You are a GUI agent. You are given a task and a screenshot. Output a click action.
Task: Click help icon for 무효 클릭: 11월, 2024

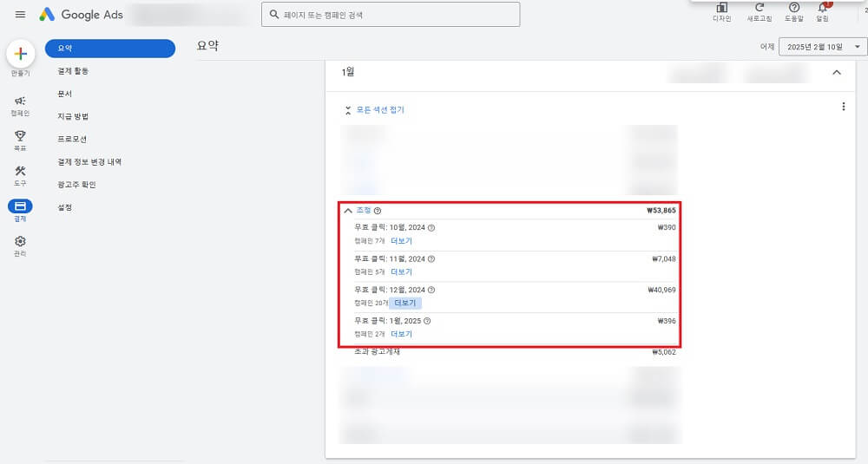coord(431,258)
